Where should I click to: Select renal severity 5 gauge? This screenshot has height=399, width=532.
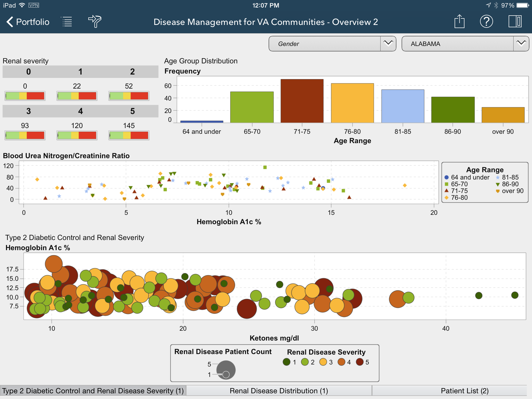tap(129, 135)
